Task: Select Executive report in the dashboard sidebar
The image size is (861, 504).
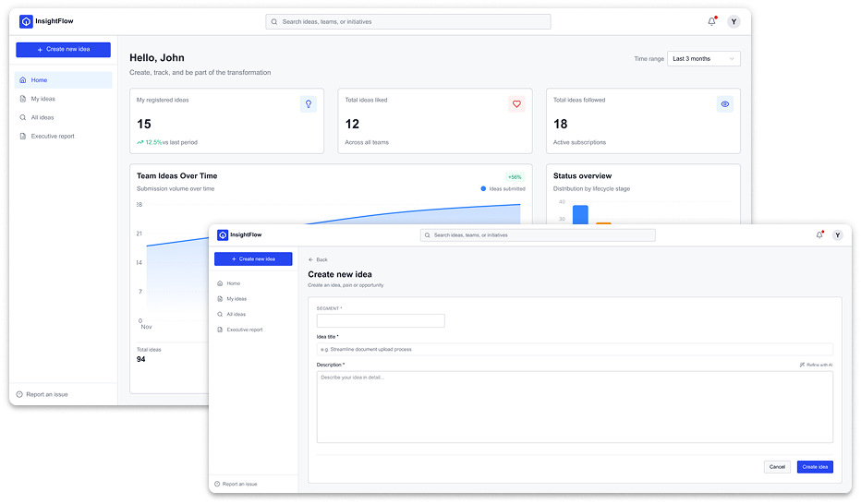Action: (x=63, y=136)
